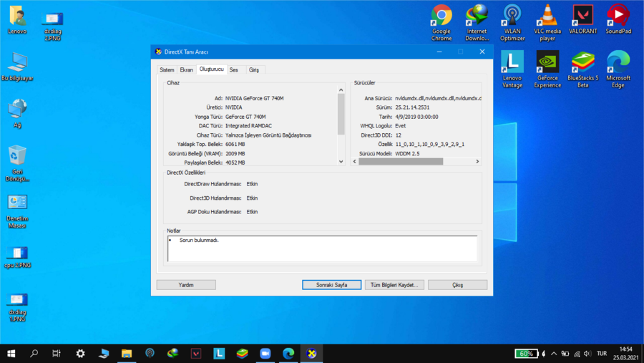Launch BlueStacks 5 Beta from the desktop
Screen dimensions: 644x363
click(582, 63)
